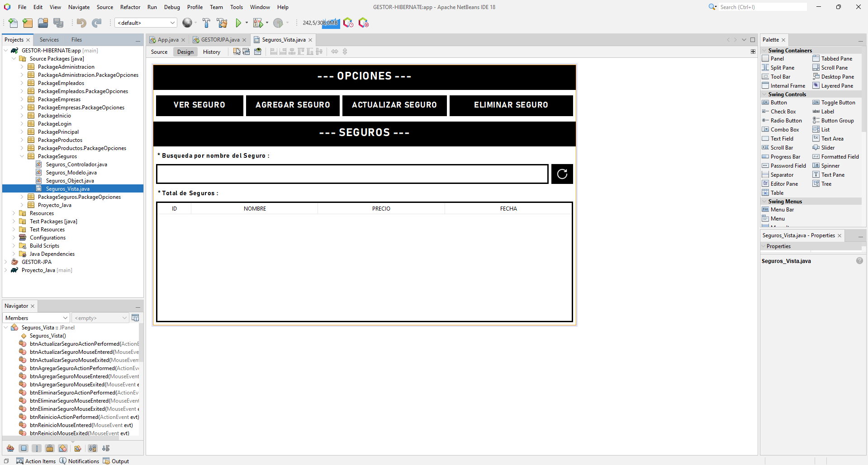Screen dimensions: 868x465
Task: Click the Preview Design eye icon
Action: coord(258,52)
